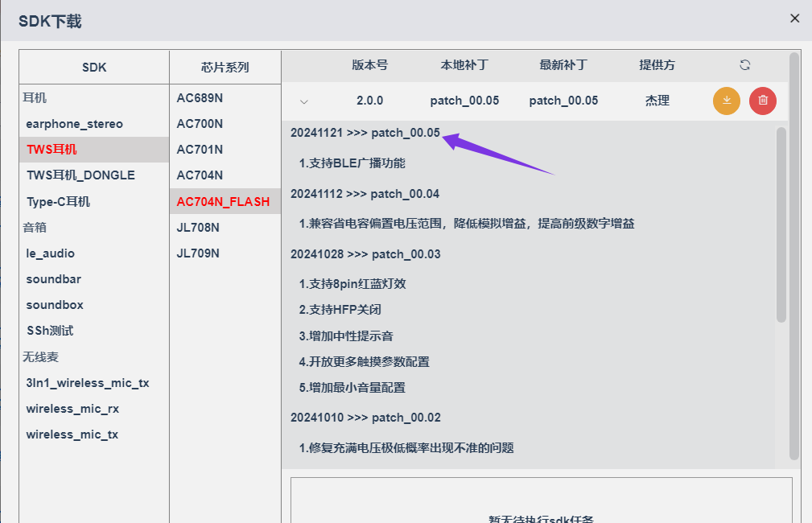
Task: Click the 最新补丁 column header
Action: (x=563, y=65)
